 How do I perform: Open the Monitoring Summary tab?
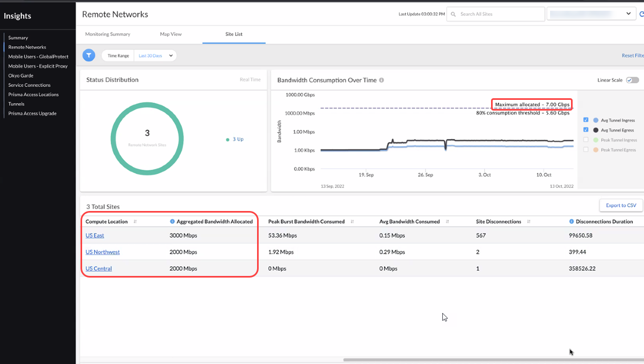[108, 34]
